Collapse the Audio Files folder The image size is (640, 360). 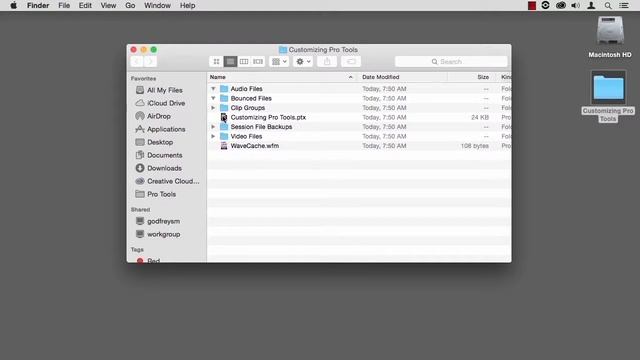click(x=213, y=89)
